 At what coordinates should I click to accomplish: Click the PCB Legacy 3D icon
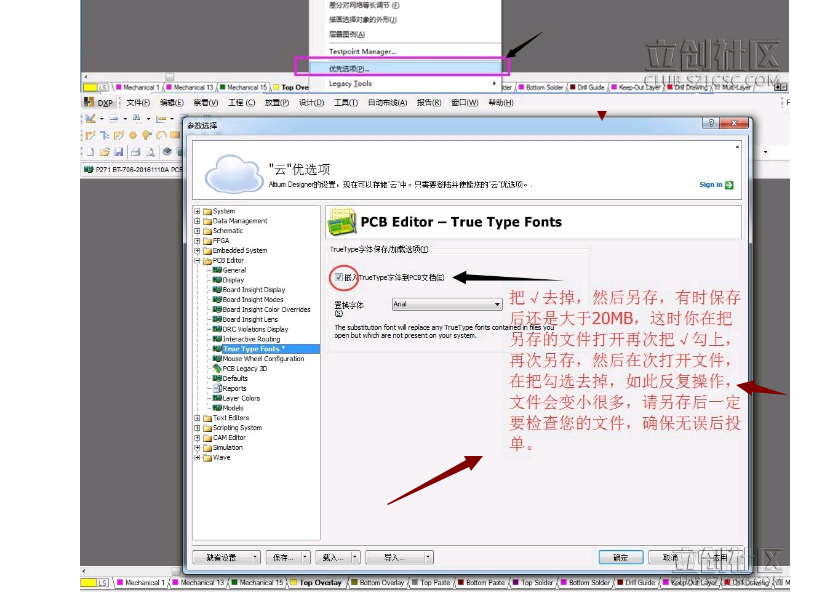216,368
